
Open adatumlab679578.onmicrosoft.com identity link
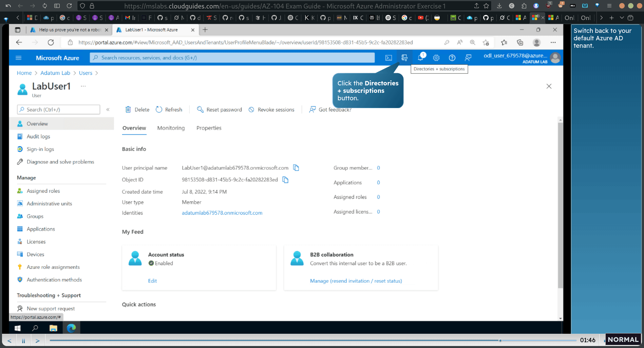click(x=222, y=213)
